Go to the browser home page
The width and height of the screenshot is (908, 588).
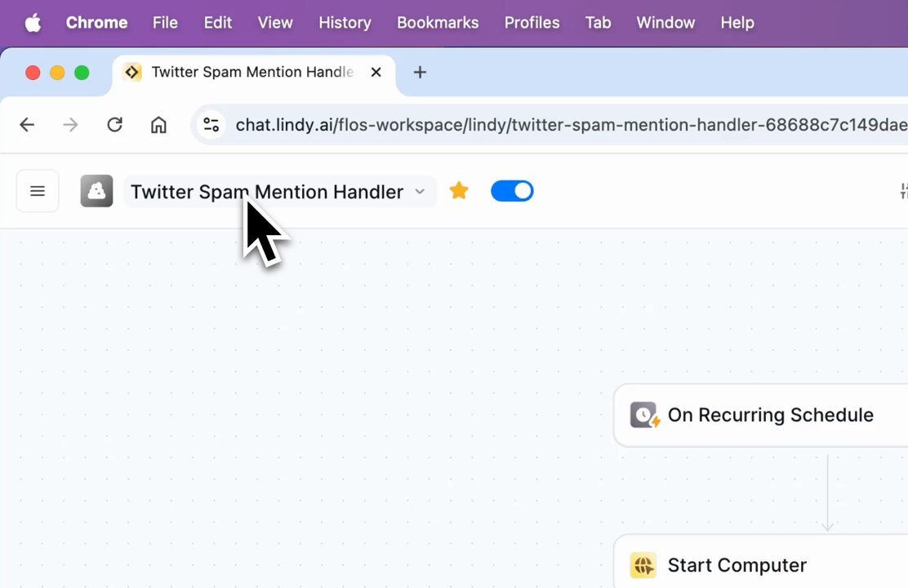click(x=158, y=125)
